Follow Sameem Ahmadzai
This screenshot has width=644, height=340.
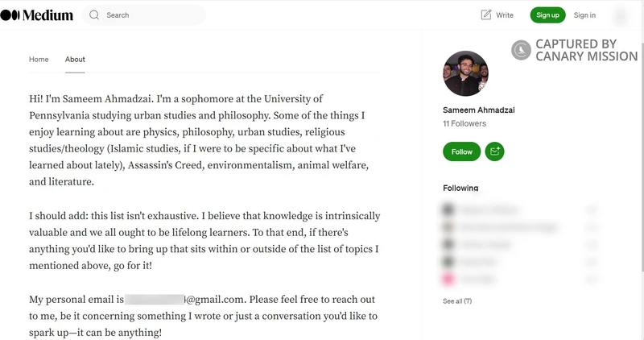click(461, 151)
